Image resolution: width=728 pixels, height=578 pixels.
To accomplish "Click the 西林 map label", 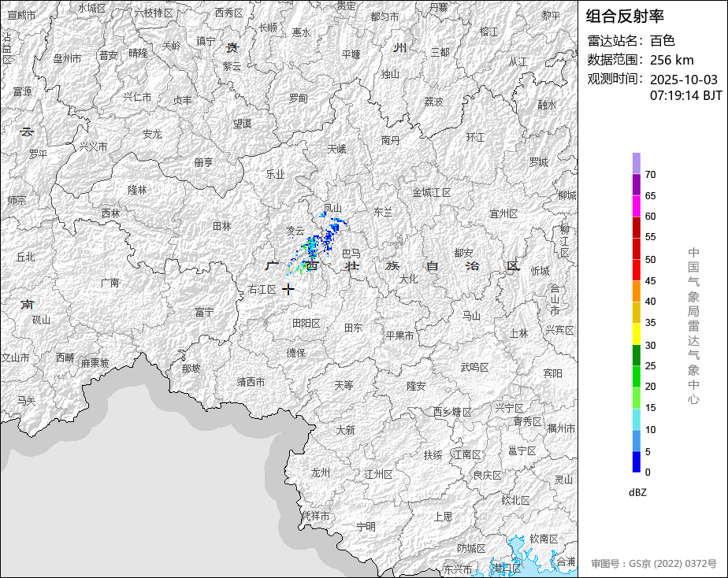I will pyautogui.click(x=110, y=213).
